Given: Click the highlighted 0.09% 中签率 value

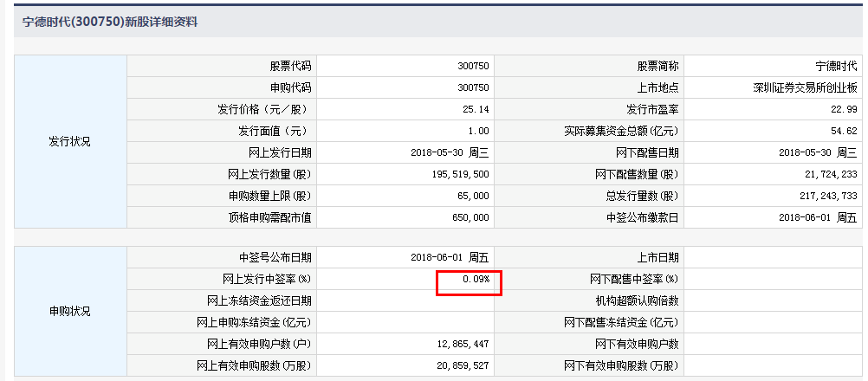Looking at the screenshot, I should click(476, 280).
